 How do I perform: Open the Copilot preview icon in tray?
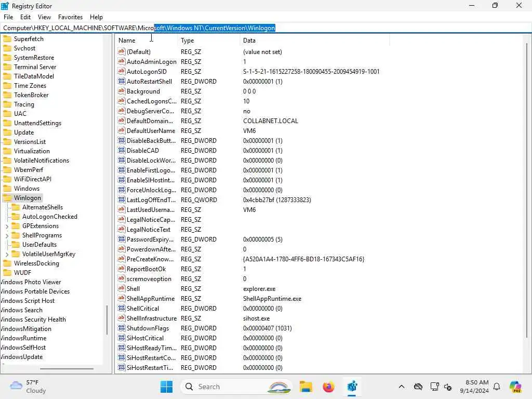[515, 387]
